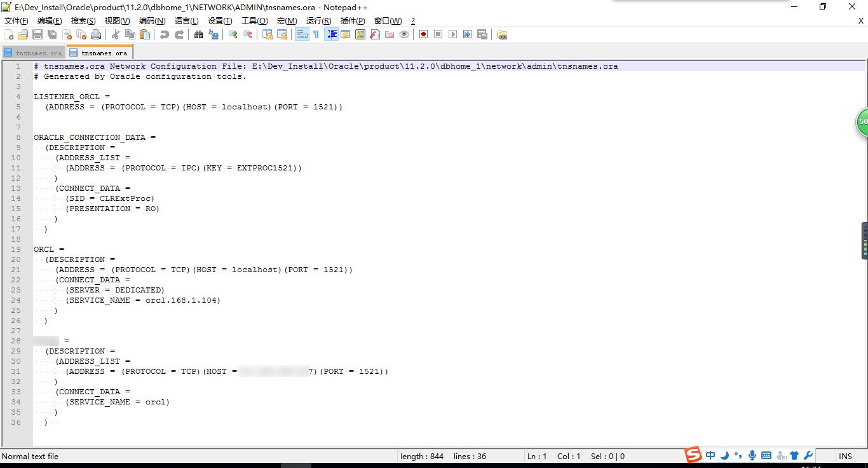
Task: Toggle word wrap in the toolbar
Action: [302, 34]
